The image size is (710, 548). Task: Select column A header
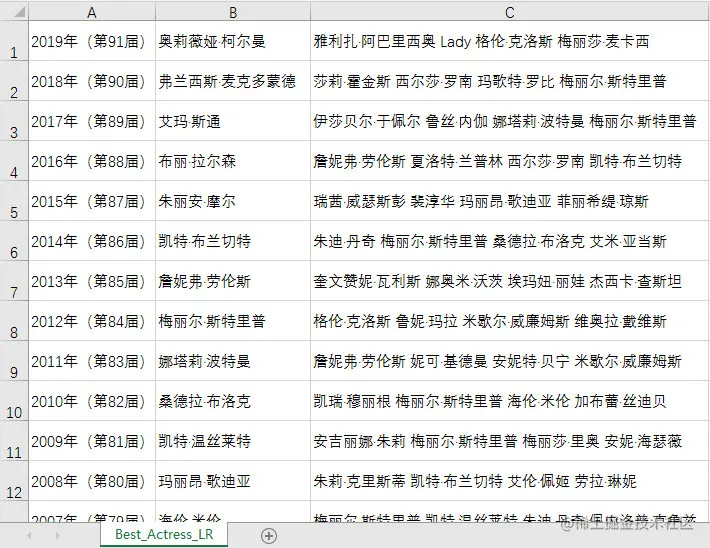pyautogui.click(x=92, y=11)
